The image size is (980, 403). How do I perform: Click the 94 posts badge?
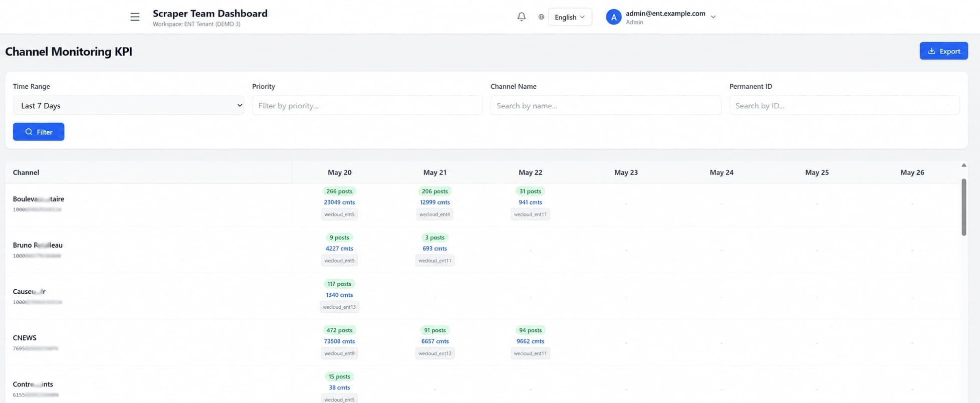click(x=530, y=330)
